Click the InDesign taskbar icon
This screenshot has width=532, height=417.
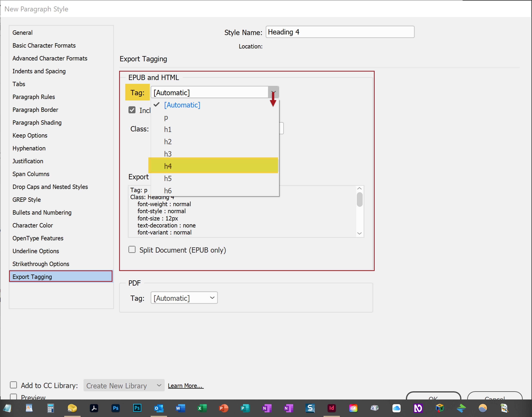[331, 408]
